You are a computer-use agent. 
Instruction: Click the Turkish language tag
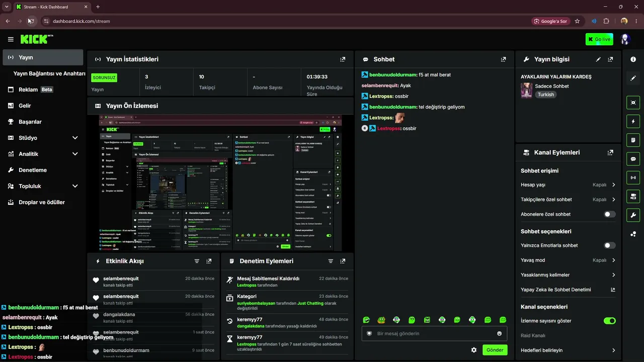pyautogui.click(x=545, y=95)
